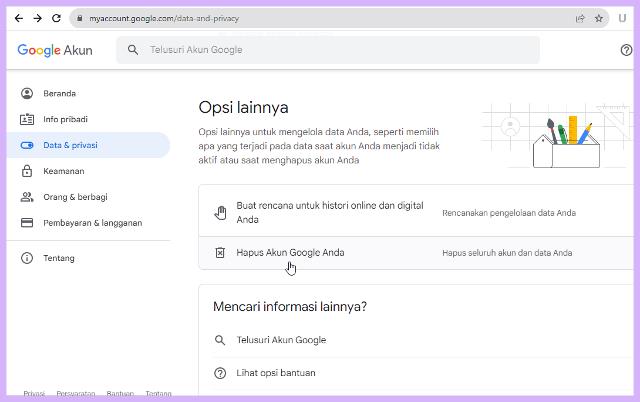Click the Keamanan lock icon
640x402 pixels.
(27, 171)
